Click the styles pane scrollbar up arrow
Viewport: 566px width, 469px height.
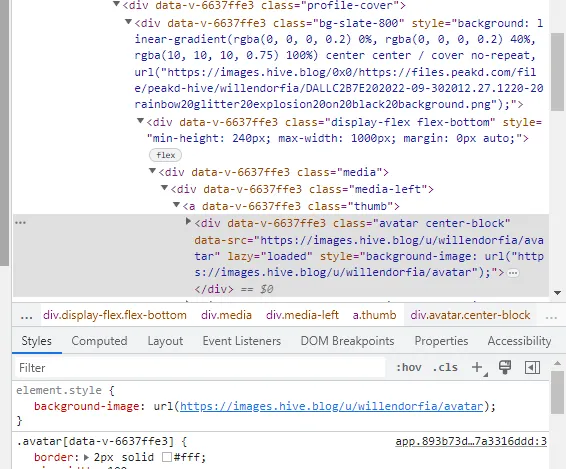557,363
